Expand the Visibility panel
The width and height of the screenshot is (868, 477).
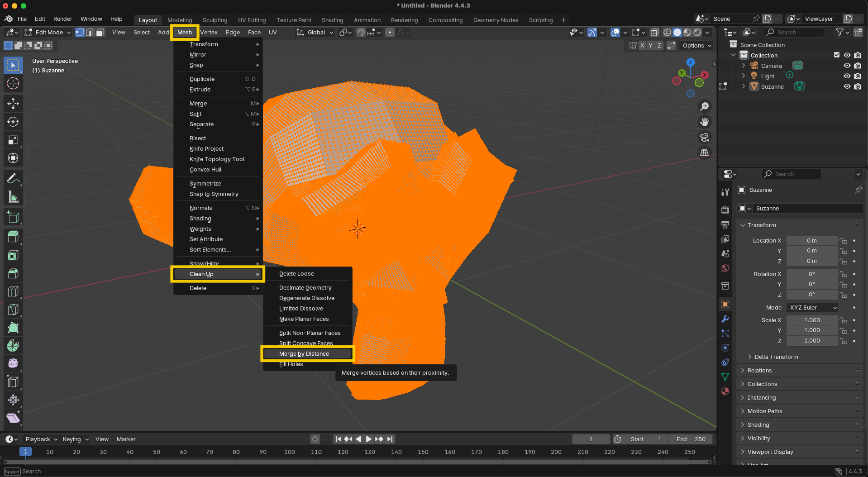coord(800,438)
